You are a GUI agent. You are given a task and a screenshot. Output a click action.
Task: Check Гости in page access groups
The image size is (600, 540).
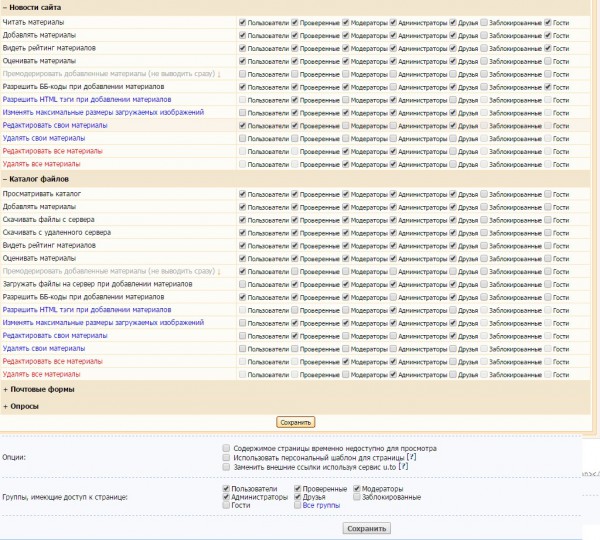pos(226,505)
